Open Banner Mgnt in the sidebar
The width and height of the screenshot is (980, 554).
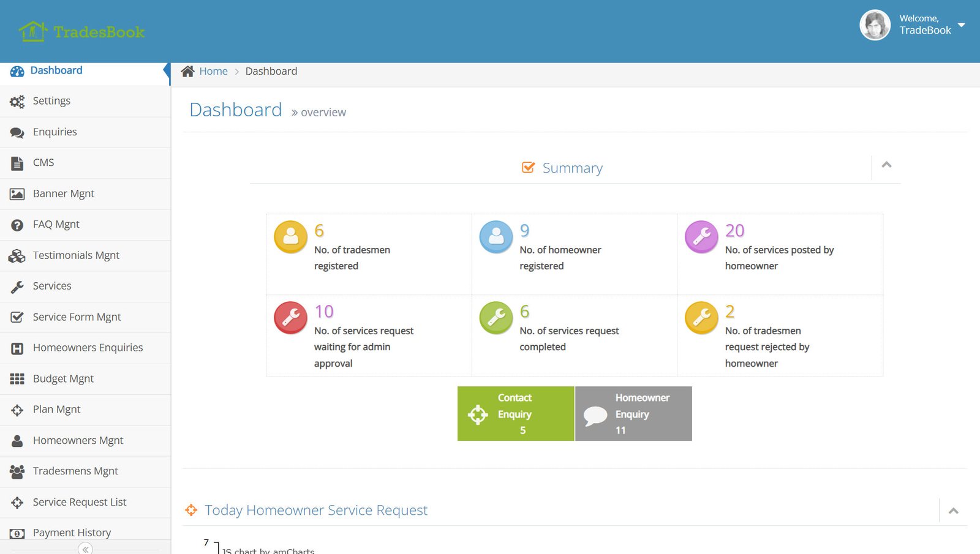[85, 194]
